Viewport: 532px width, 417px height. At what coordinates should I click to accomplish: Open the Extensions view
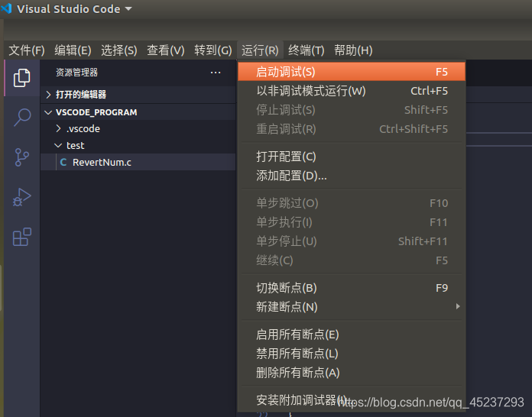(x=21, y=237)
